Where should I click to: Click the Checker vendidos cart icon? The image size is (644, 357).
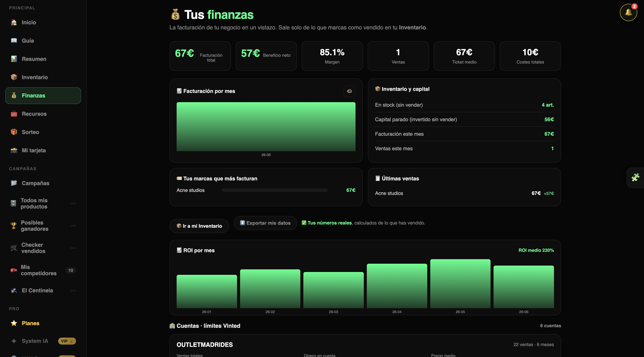tap(14, 248)
